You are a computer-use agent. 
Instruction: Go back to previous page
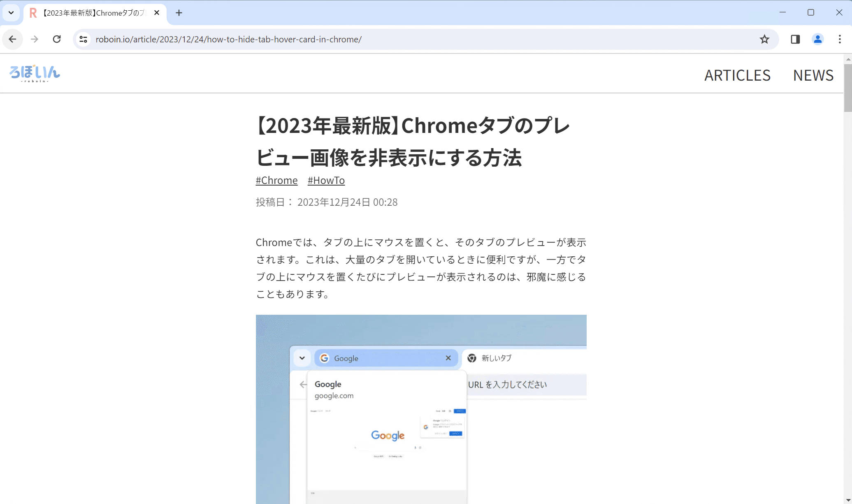(12, 39)
